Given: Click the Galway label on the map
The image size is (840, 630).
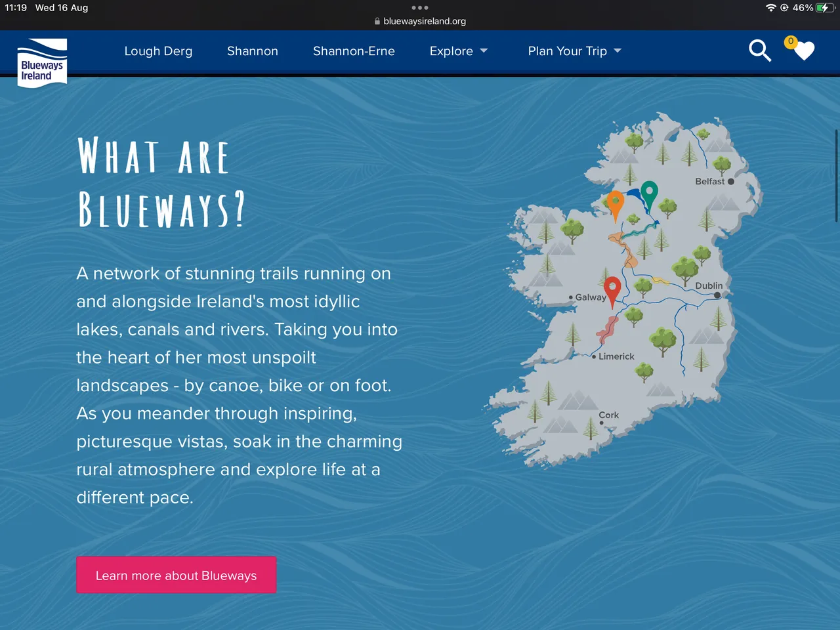Looking at the screenshot, I should tap(591, 297).
